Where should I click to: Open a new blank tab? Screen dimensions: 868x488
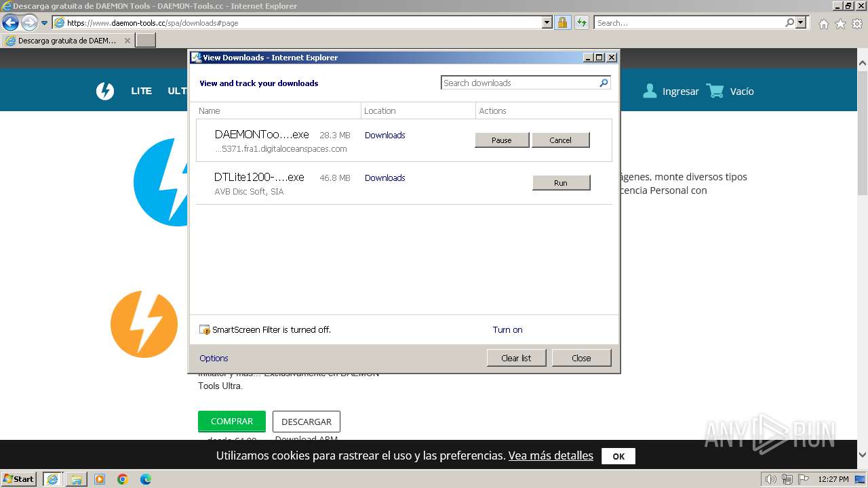(x=146, y=41)
